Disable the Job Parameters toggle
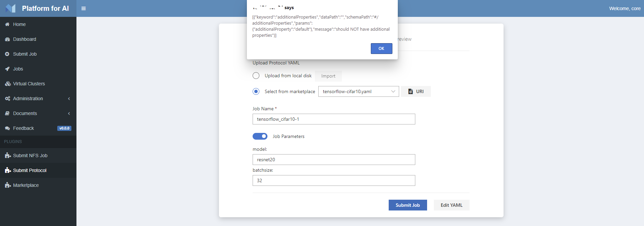The height and width of the screenshot is (226, 644). point(260,136)
